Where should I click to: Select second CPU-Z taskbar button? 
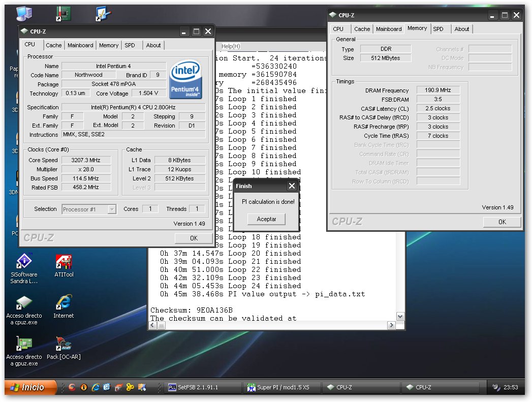coord(441,387)
